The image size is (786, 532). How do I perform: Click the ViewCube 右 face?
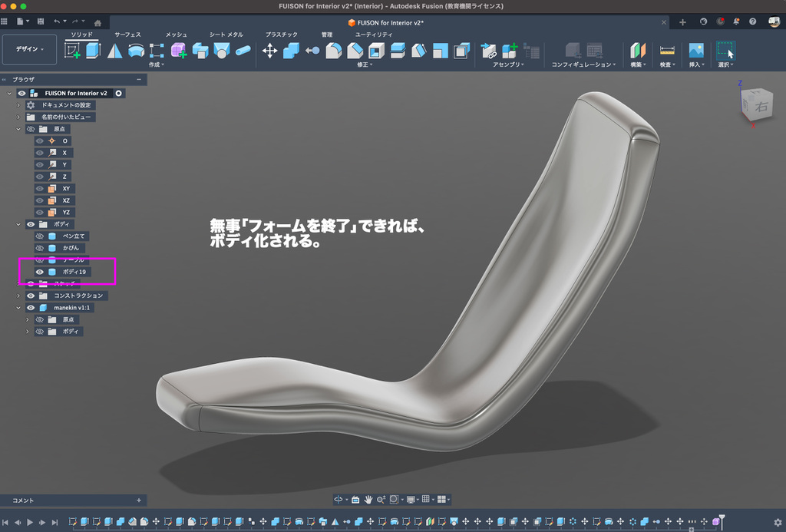pos(761,107)
